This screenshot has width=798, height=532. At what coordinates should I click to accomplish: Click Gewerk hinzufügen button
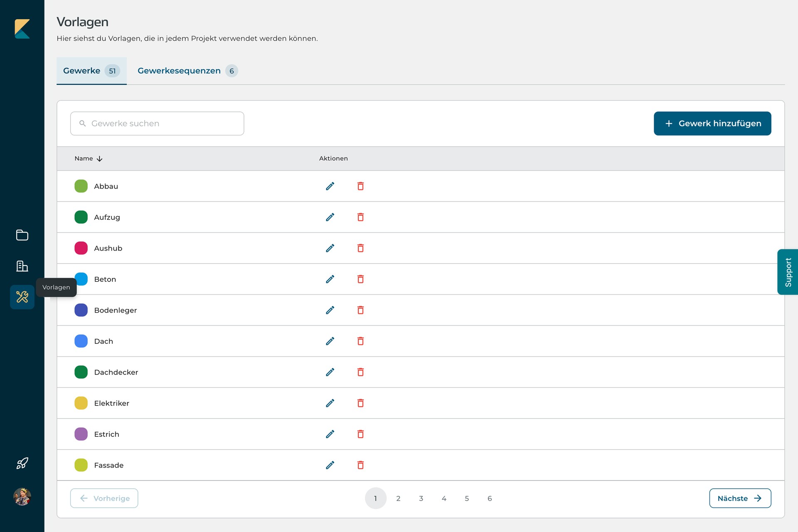pos(712,123)
